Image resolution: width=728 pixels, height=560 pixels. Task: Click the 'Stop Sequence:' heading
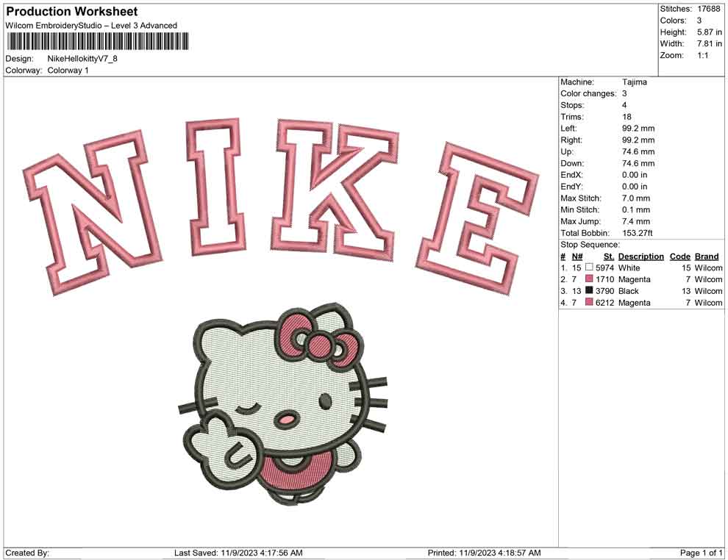tap(590, 245)
